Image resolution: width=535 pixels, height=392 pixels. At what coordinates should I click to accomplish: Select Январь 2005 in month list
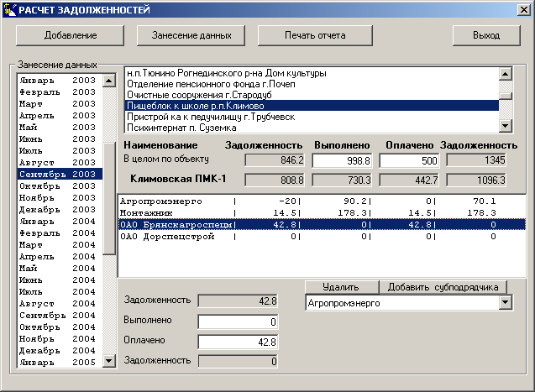(x=60, y=363)
